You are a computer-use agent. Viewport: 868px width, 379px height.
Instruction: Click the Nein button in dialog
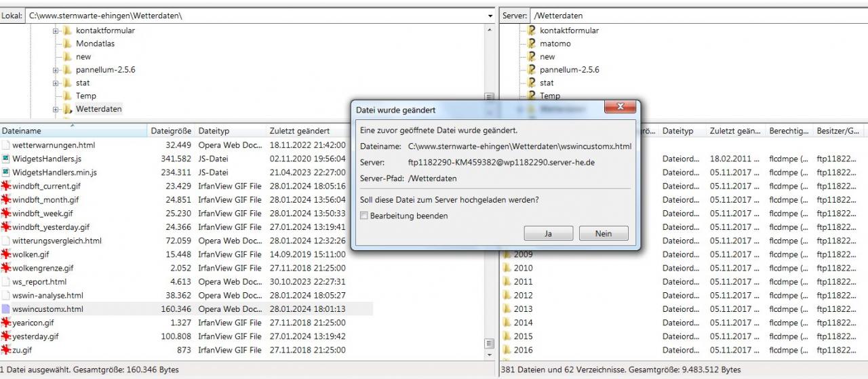pyautogui.click(x=603, y=233)
